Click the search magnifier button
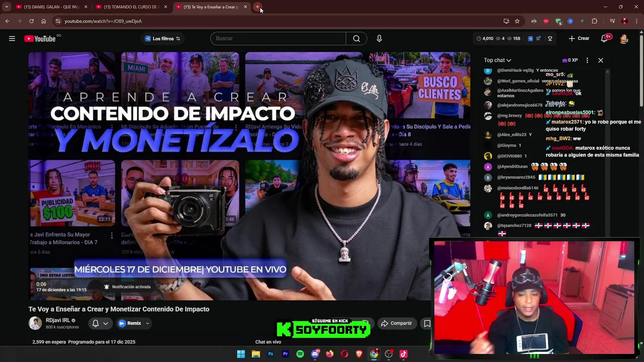This screenshot has height=362, width=644. tap(356, 39)
